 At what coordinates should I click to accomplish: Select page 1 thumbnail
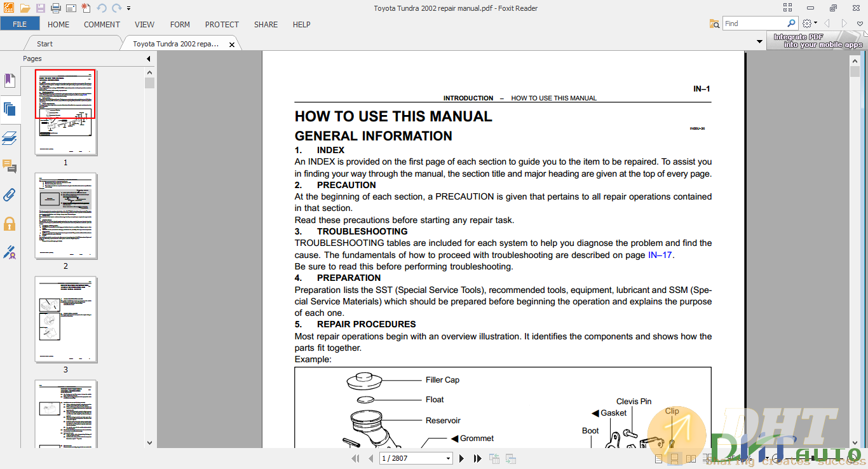tap(65, 112)
